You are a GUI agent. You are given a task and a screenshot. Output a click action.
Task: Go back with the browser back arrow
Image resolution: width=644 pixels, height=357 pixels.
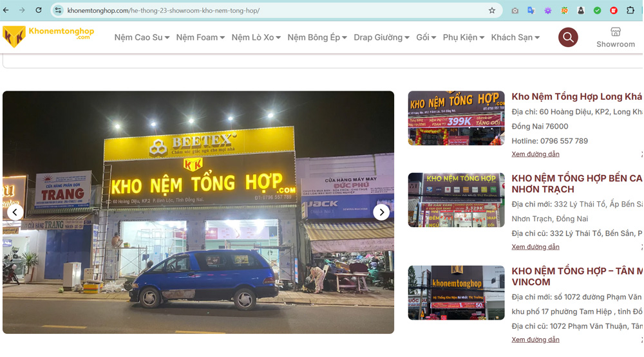[6, 10]
